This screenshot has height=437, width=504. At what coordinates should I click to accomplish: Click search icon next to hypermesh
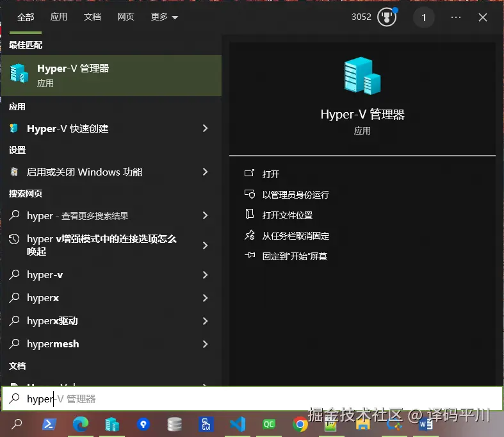[15, 343]
